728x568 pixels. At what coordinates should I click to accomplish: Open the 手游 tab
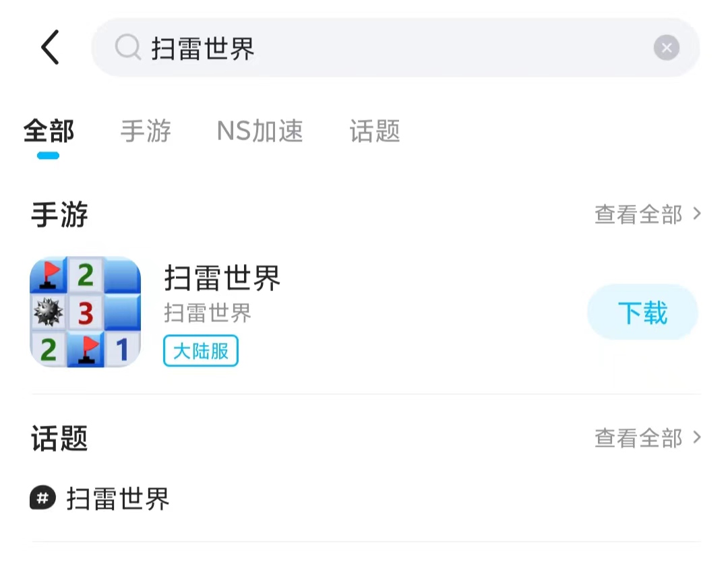[146, 131]
